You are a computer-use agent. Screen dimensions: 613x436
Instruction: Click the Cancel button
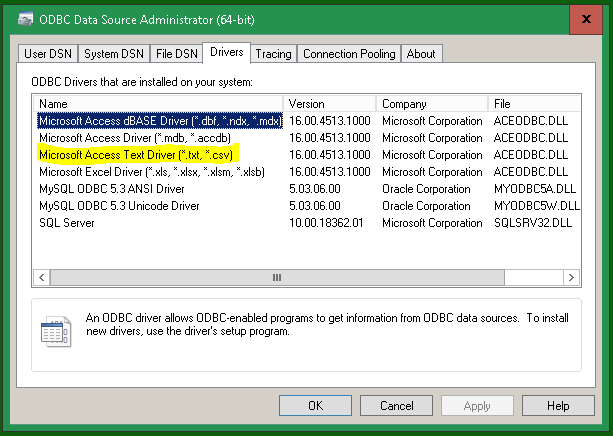pos(396,405)
